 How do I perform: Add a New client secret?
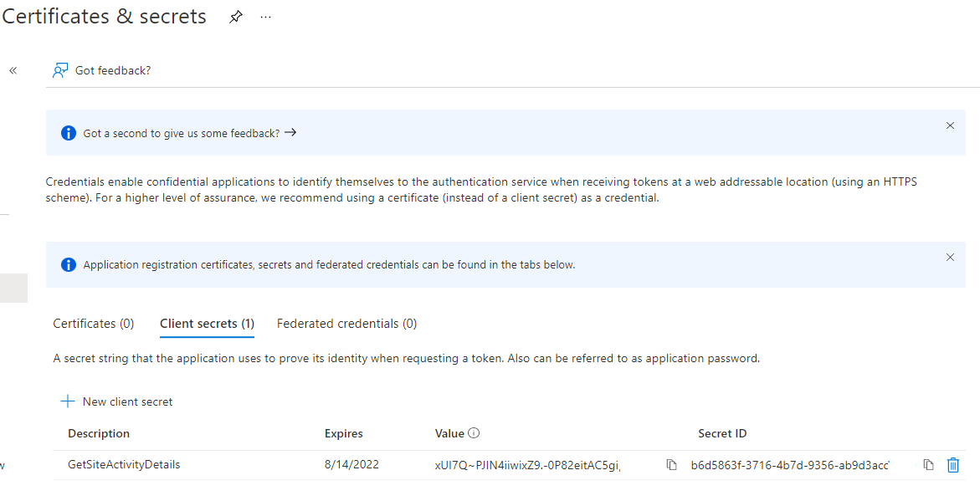click(116, 401)
